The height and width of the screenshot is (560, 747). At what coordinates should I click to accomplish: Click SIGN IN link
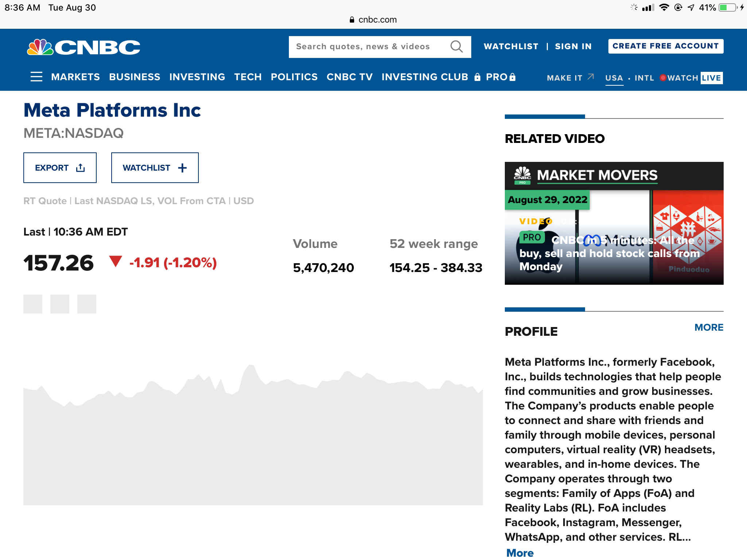click(573, 46)
